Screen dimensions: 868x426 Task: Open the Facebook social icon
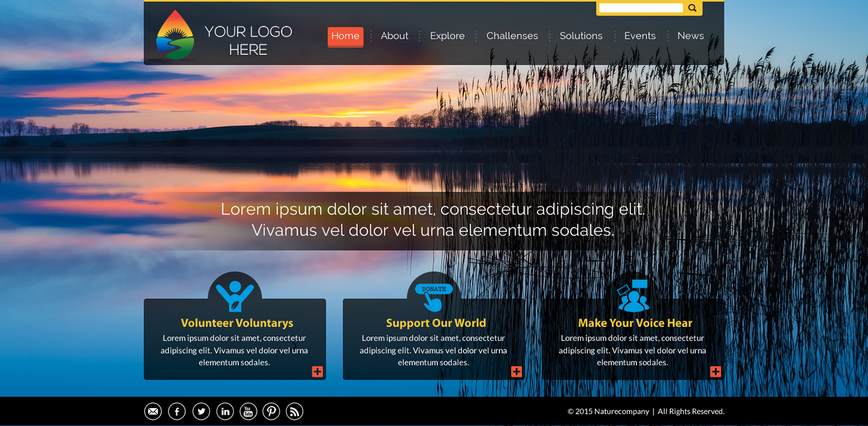[x=176, y=411]
